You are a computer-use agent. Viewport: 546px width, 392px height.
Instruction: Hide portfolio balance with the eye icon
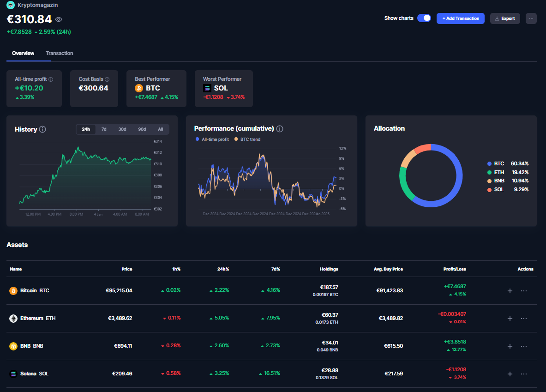pyautogui.click(x=59, y=19)
